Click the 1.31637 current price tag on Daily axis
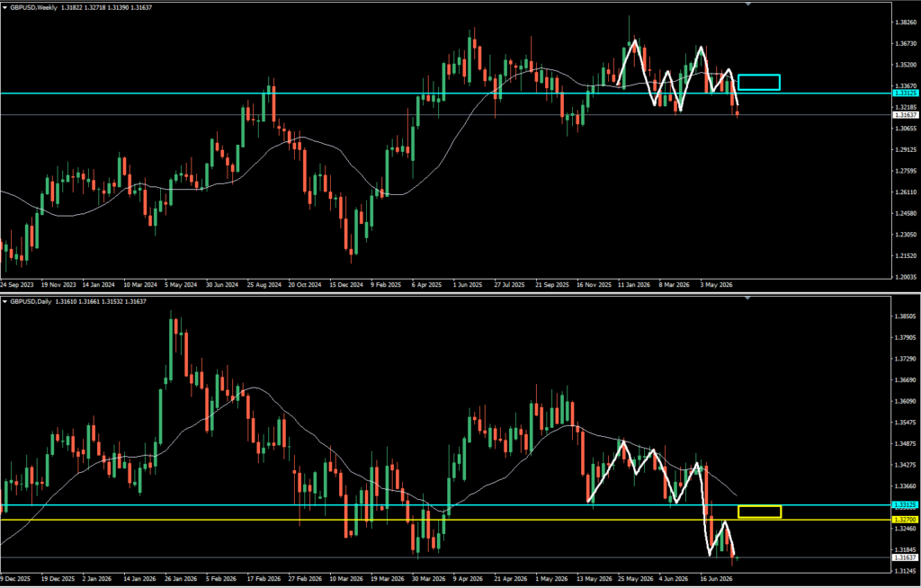The height and width of the screenshot is (588, 921). (906, 557)
